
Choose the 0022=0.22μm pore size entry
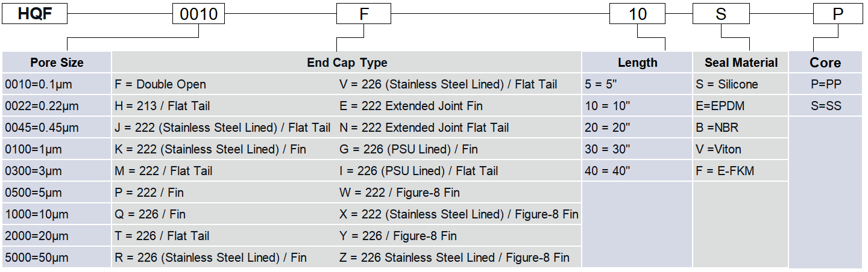click(x=42, y=106)
